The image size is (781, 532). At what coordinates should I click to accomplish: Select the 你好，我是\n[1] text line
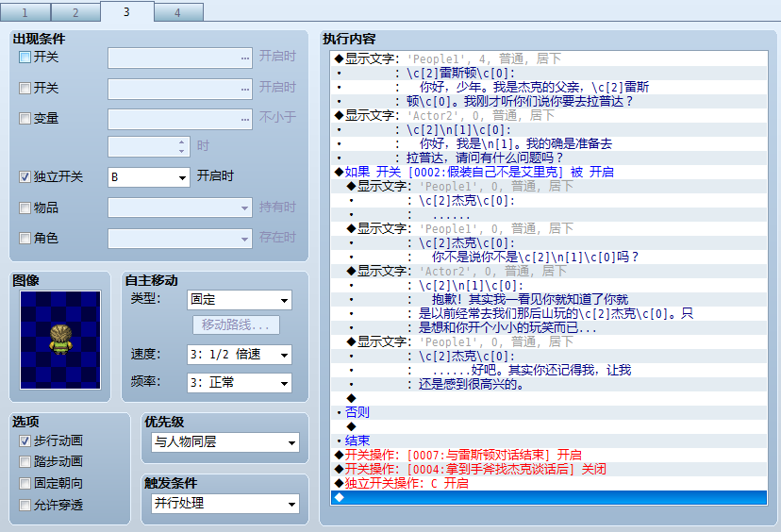click(x=548, y=144)
